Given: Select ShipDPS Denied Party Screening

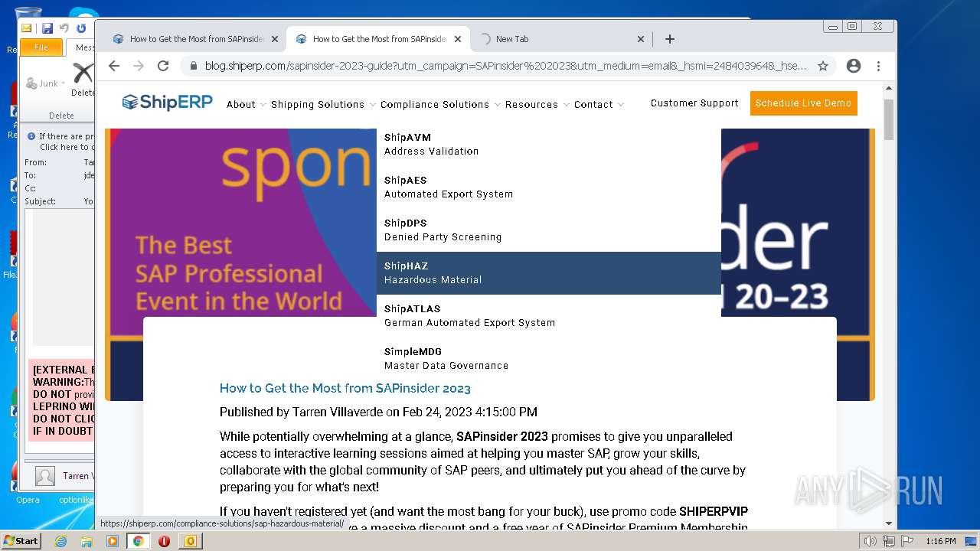Looking at the screenshot, I should [549, 230].
